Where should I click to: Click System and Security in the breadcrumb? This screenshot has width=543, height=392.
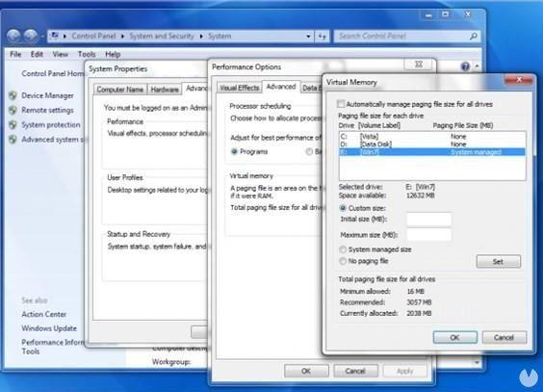[x=162, y=36]
